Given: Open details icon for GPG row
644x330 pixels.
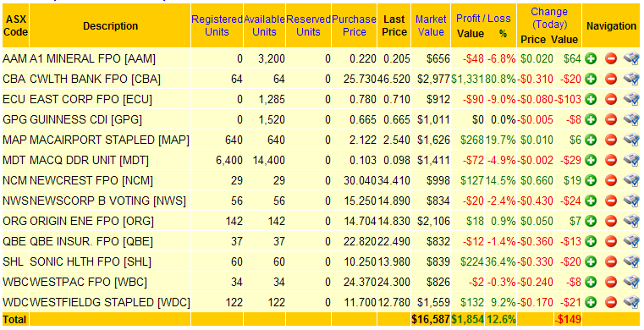Looking at the screenshot, I should click(x=631, y=119).
